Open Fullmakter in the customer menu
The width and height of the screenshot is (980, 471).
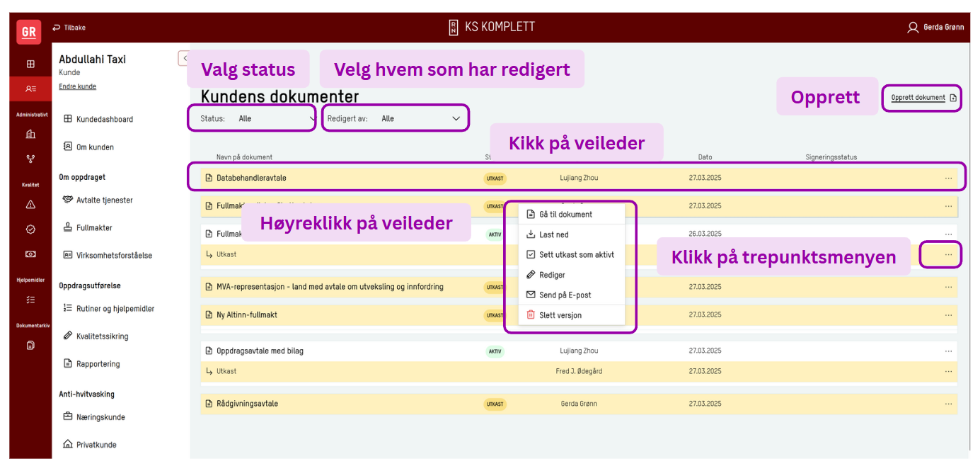pos(88,227)
